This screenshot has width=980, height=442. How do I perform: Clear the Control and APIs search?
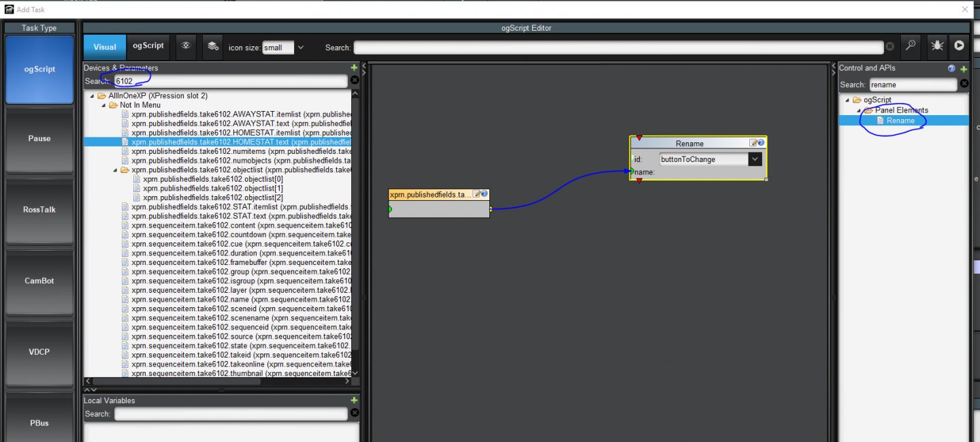point(964,84)
